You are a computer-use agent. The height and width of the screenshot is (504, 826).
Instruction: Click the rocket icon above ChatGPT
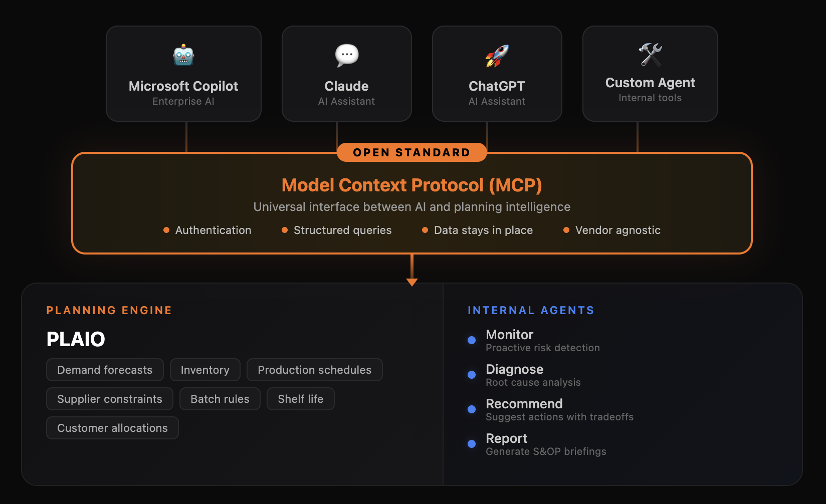point(497,55)
